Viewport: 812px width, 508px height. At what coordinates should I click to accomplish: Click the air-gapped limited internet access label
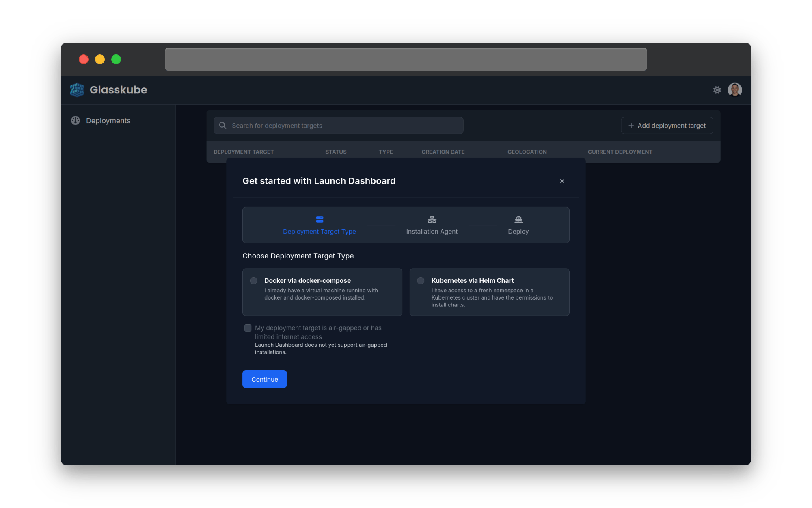pyautogui.click(x=318, y=332)
